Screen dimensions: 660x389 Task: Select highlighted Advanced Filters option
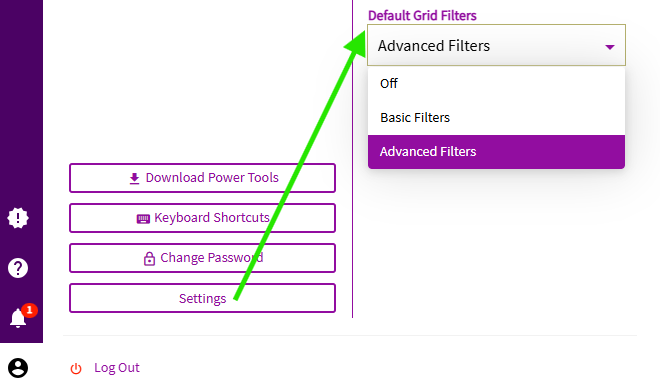[496, 152]
